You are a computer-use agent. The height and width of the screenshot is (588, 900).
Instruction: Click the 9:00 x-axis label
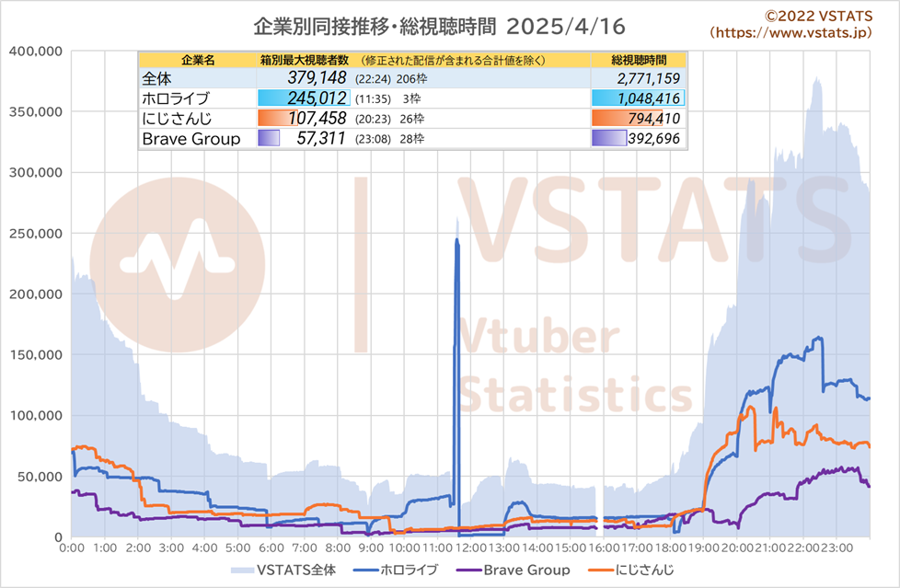tap(372, 548)
